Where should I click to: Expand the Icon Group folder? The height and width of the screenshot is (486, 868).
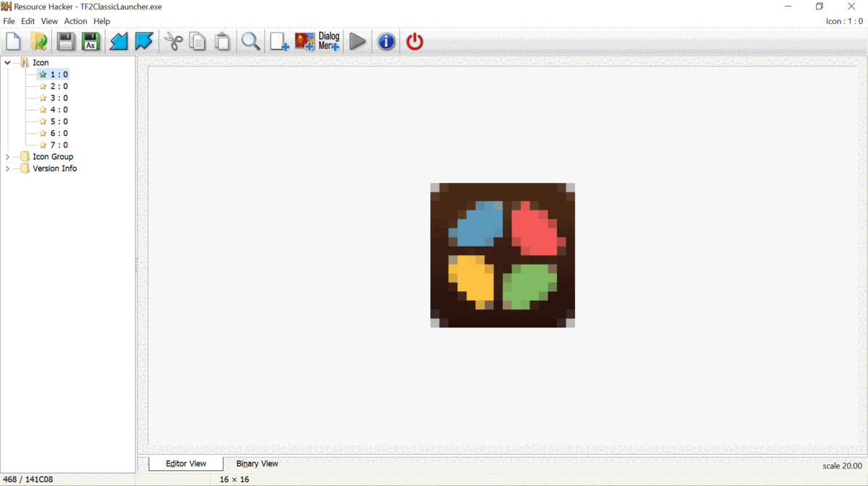tap(8, 157)
